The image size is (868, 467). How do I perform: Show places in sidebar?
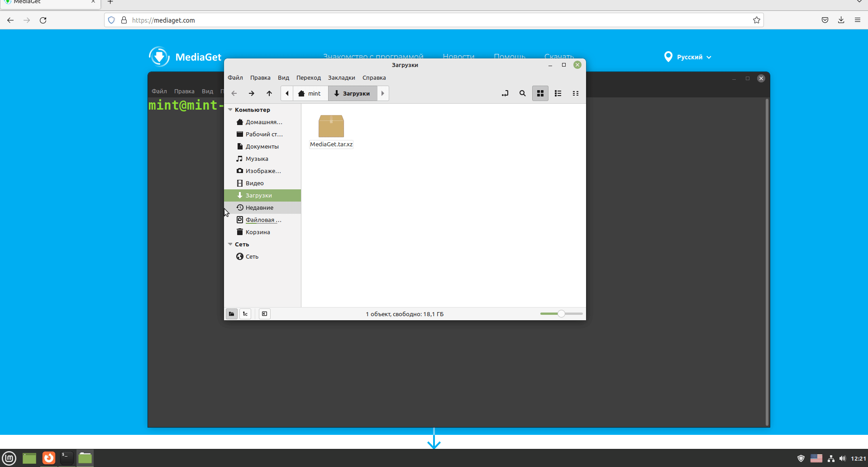click(232, 314)
